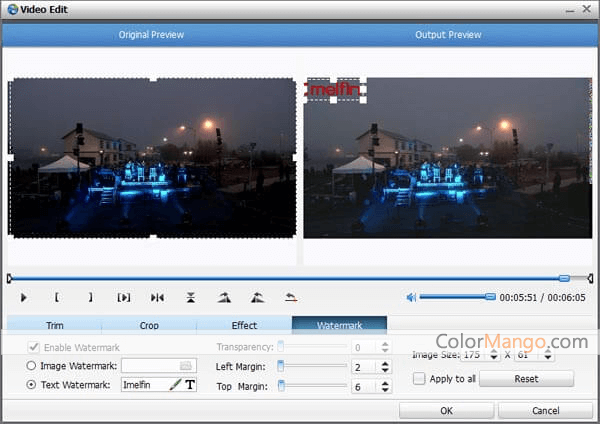Switch to the Trim tab
Screen dimensions: 600x424
54,326
